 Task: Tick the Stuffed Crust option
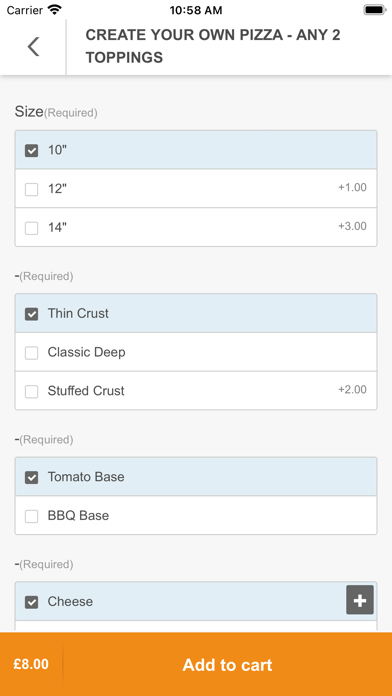[32, 392]
